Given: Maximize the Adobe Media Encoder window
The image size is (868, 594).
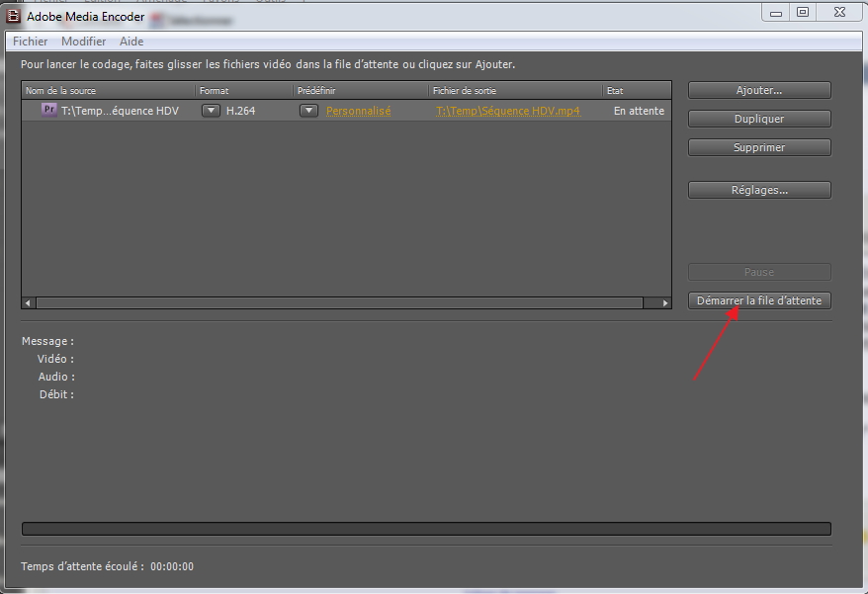Looking at the screenshot, I should (803, 12).
